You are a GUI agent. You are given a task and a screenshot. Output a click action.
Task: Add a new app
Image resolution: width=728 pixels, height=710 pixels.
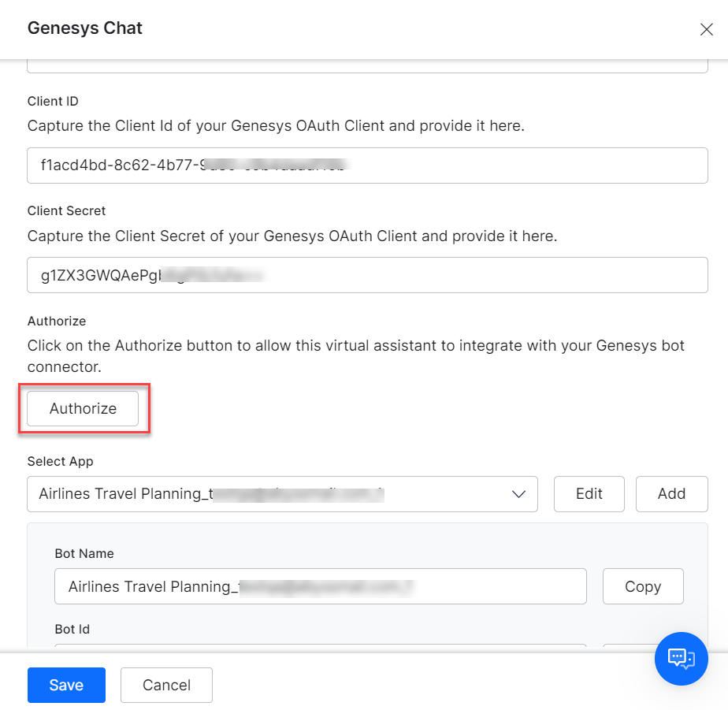pyautogui.click(x=671, y=494)
